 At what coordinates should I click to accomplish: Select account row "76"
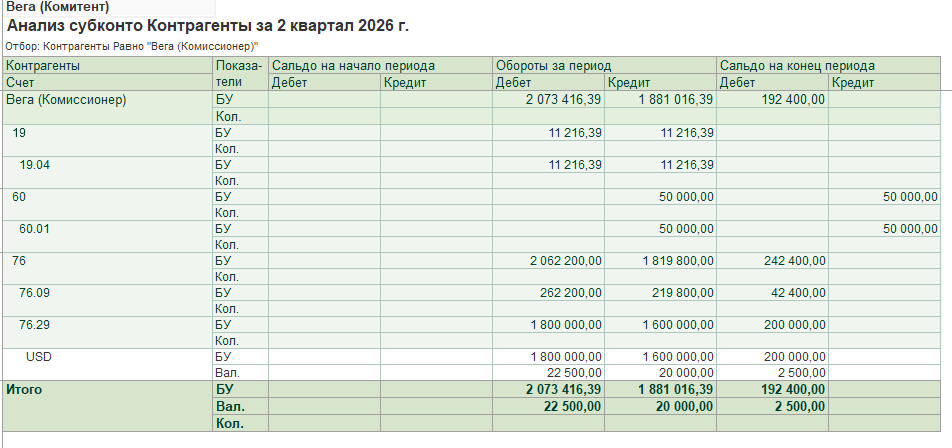point(19,260)
